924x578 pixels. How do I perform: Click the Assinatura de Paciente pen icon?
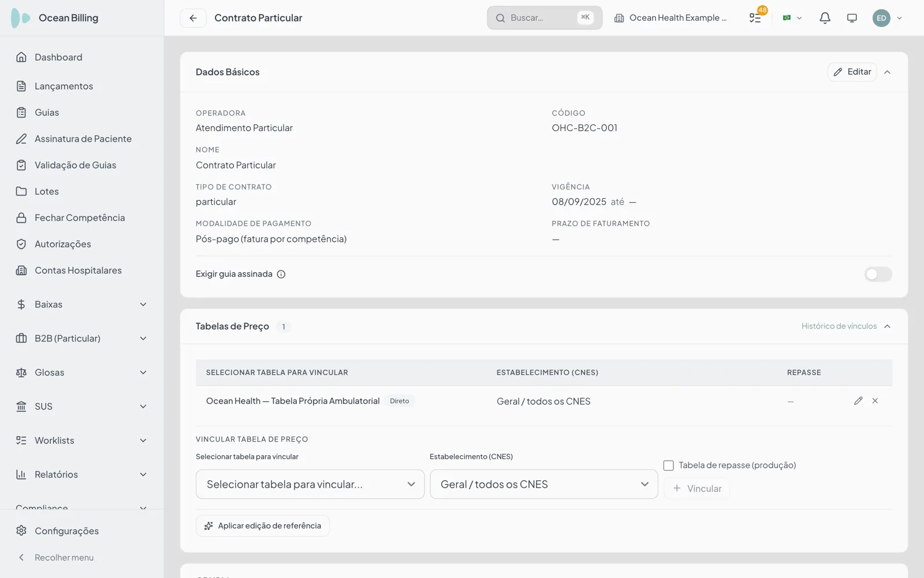(x=21, y=139)
